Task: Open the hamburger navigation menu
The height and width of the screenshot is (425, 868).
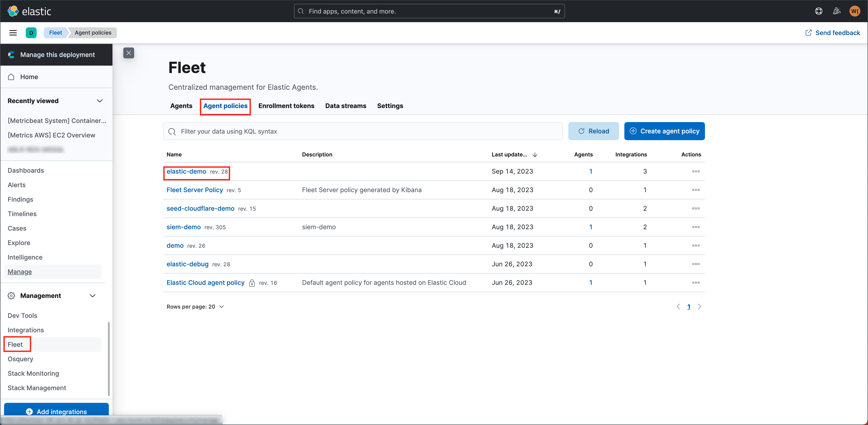Action: [x=13, y=33]
